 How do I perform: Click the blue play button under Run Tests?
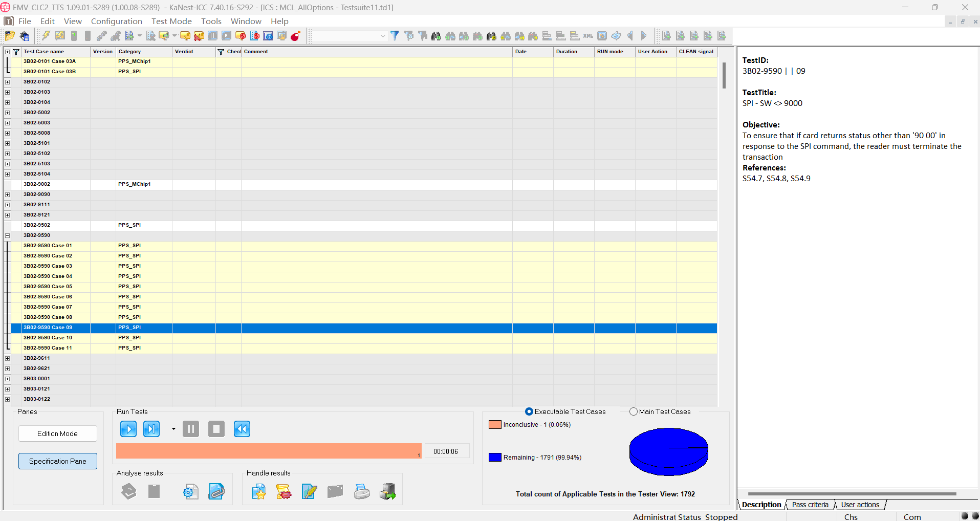tap(128, 429)
